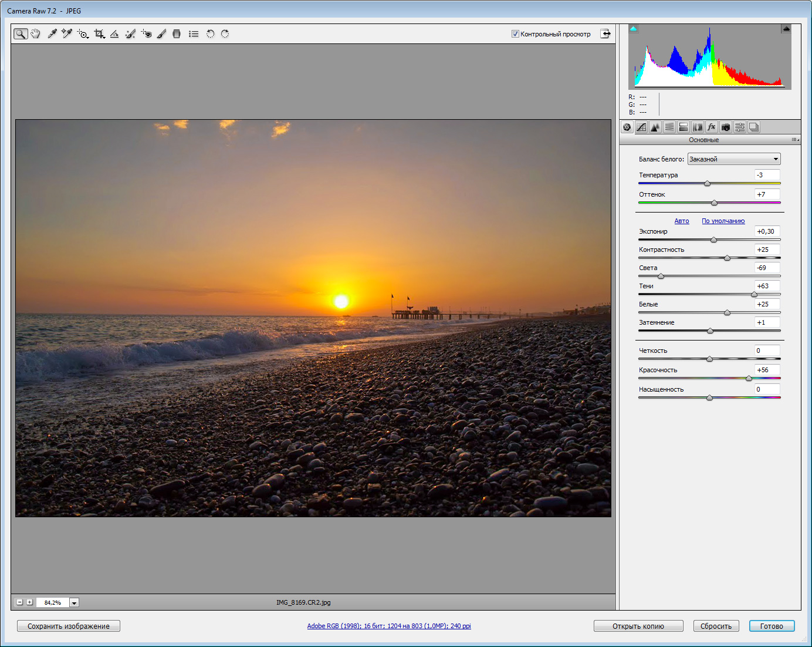This screenshot has height=647, width=812.
Task: Click the Оттенок slider handle
Action: (x=714, y=203)
